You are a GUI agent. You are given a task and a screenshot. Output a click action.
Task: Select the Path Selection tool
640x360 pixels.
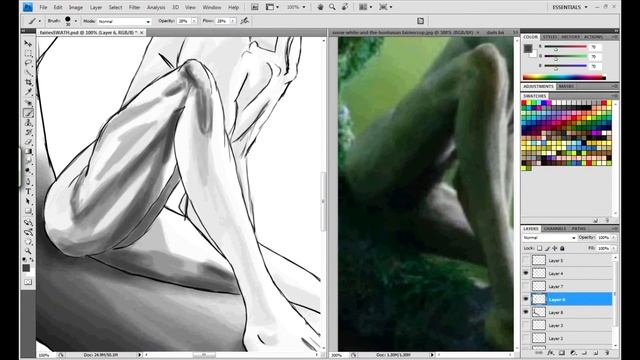click(x=28, y=201)
